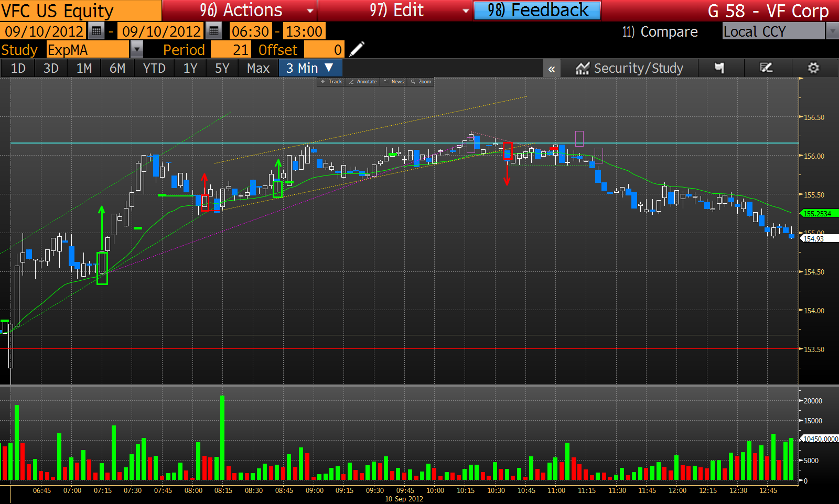This screenshot has width=839, height=504.
Task: Click end date field 09/10/2012
Action: click(x=160, y=31)
